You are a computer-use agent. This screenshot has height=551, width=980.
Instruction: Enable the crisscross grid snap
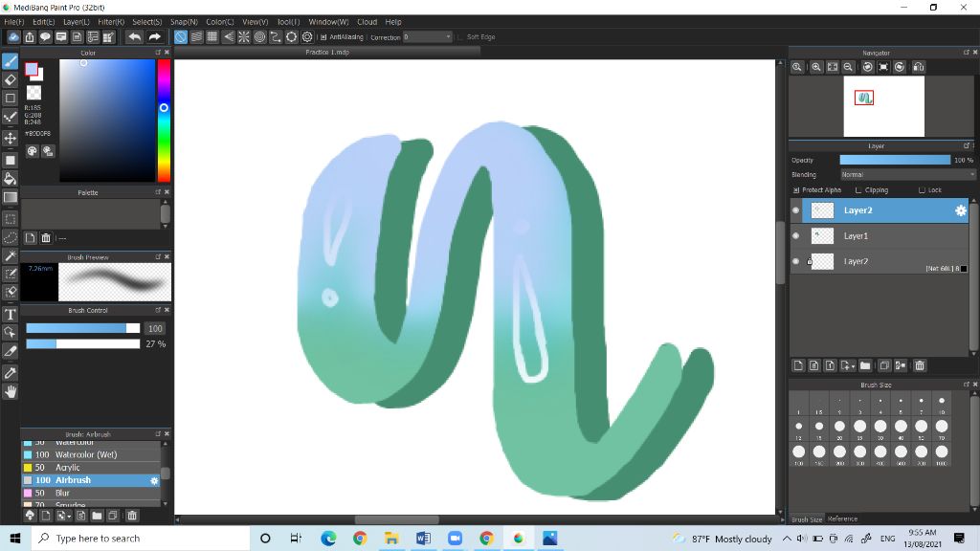point(212,37)
